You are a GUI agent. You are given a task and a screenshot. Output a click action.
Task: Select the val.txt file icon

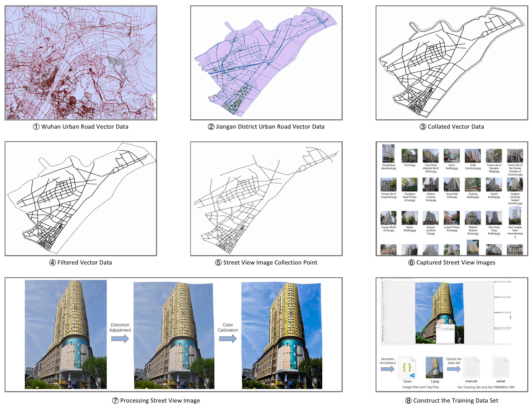pyautogui.click(x=501, y=367)
